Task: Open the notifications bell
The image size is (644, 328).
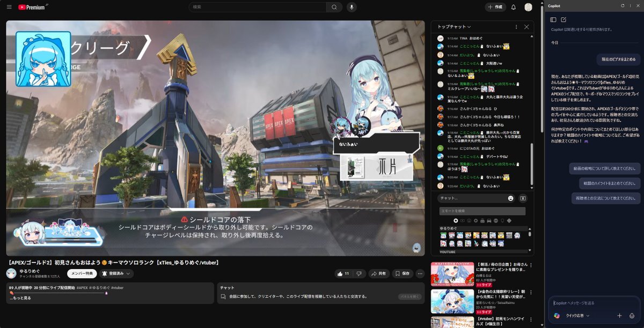Action: [514, 7]
